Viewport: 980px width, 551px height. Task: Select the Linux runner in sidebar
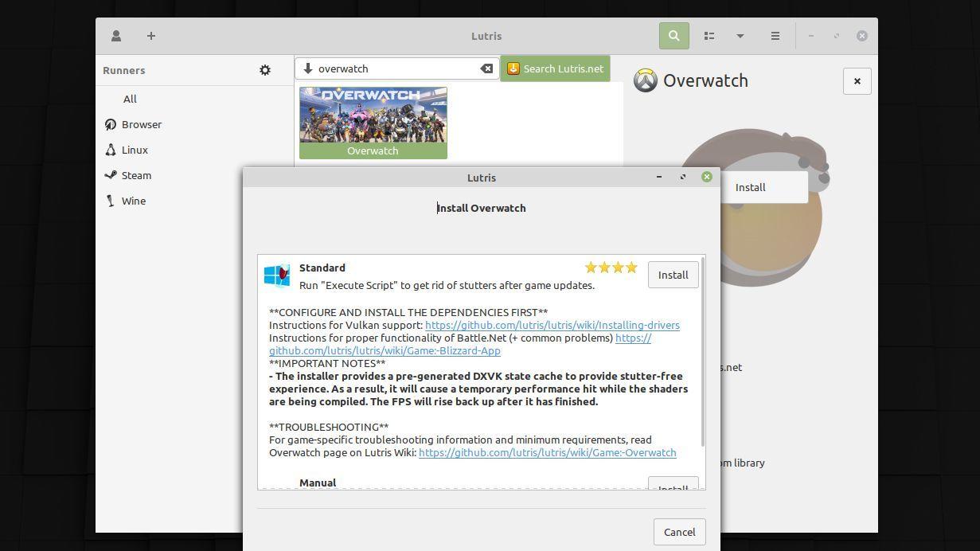coord(135,150)
